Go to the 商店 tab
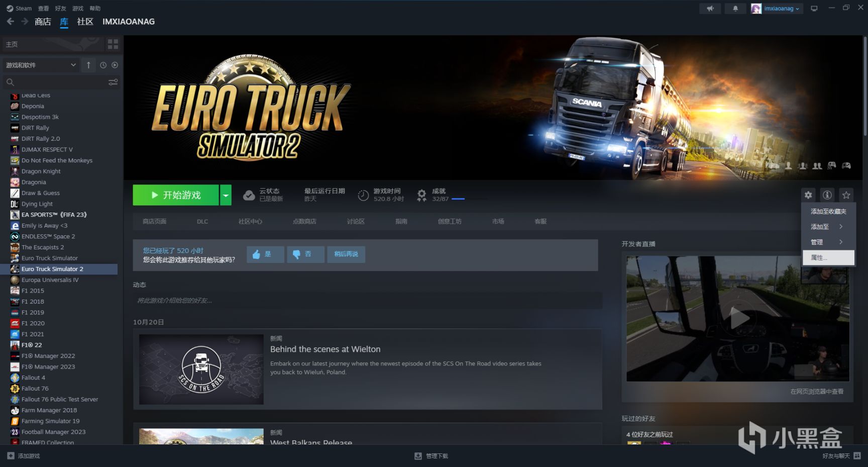The height and width of the screenshot is (467, 868). 43,22
